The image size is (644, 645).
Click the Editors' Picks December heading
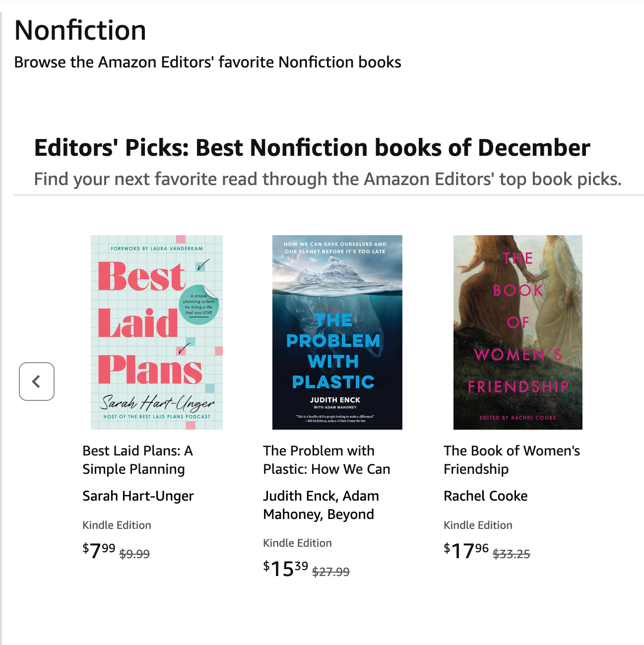coord(312,148)
